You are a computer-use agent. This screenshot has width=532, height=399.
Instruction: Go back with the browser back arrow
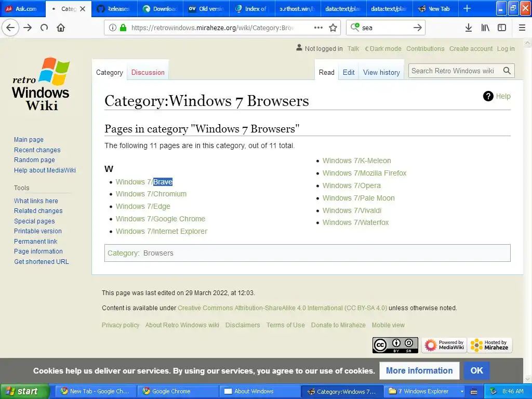10,28
